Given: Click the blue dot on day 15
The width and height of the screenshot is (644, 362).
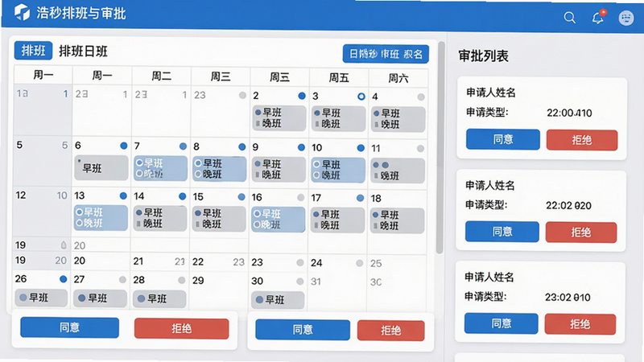Looking at the screenshot, I should click(242, 197).
